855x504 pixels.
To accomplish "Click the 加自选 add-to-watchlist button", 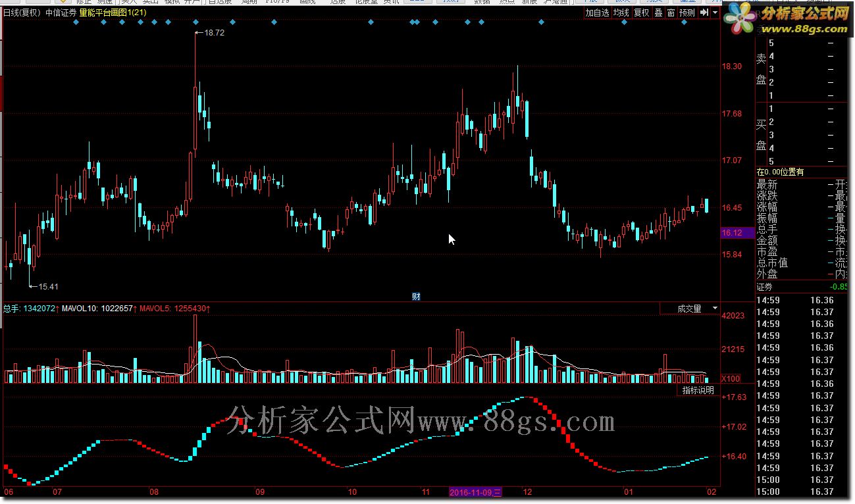I will pyautogui.click(x=597, y=13).
